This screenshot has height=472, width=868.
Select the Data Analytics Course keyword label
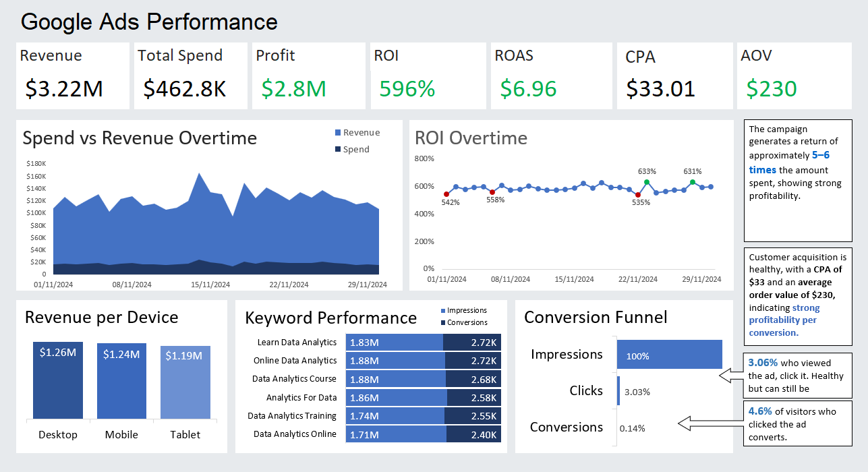coord(295,379)
